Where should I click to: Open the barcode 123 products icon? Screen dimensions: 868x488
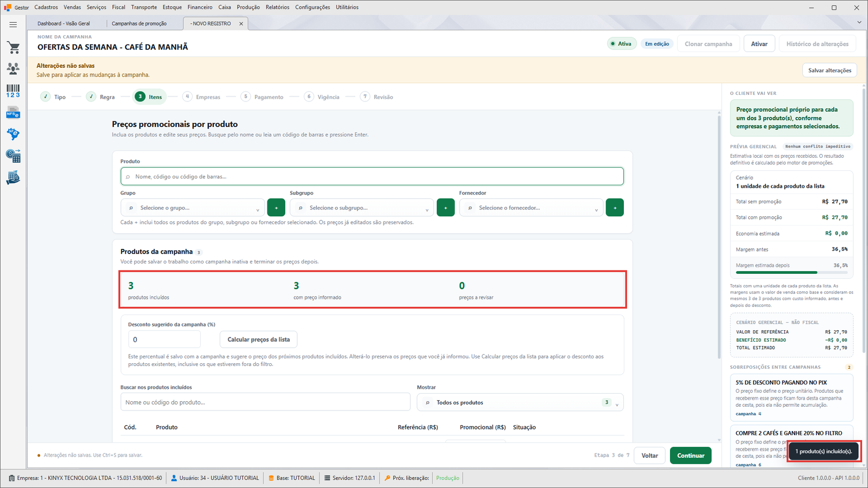click(13, 91)
